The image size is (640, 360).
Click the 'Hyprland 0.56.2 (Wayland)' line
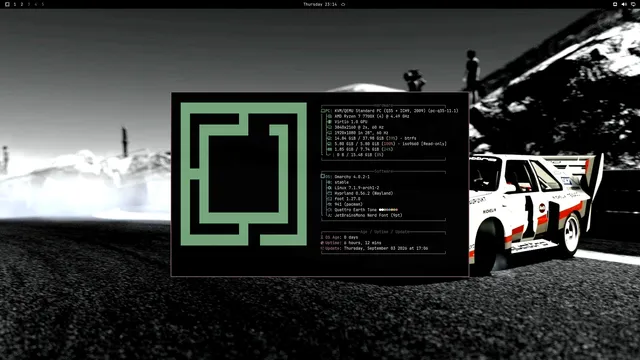[x=364, y=193]
